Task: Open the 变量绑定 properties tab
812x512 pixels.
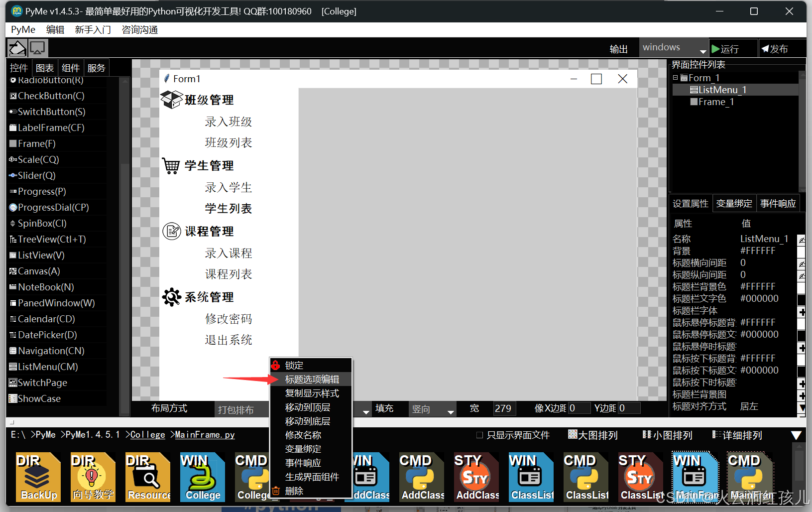Action: point(734,203)
